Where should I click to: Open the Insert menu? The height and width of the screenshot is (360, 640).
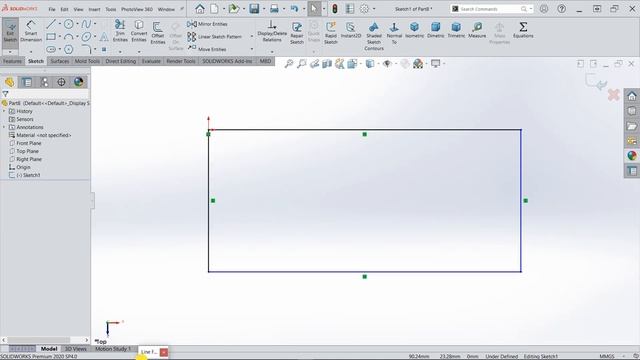[94, 9]
